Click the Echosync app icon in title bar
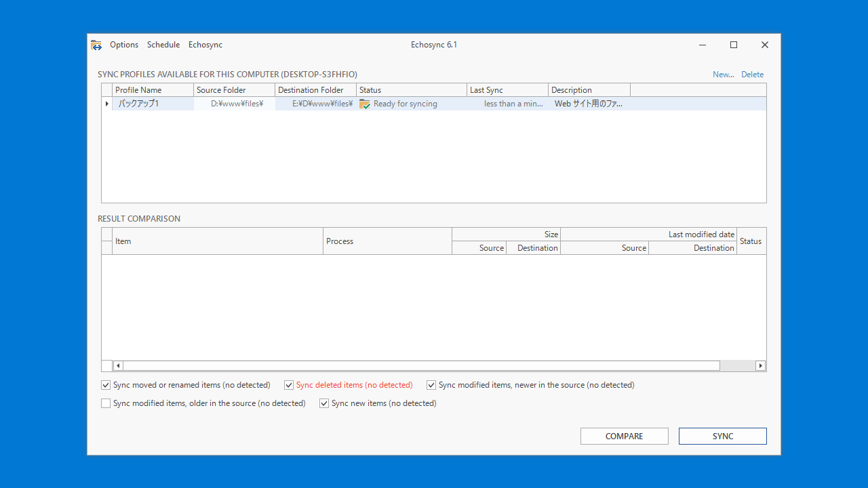Viewport: 868px width, 488px height. click(x=96, y=45)
